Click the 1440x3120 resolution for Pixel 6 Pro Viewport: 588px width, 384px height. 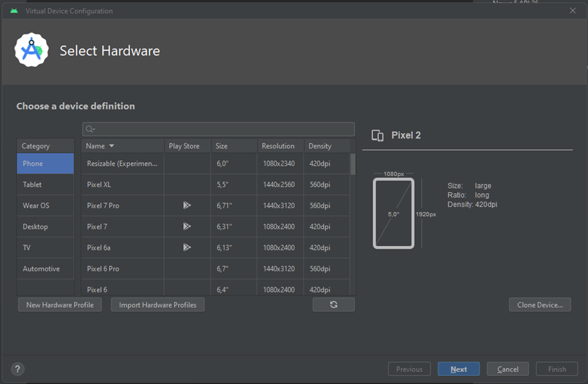pos(279,269)
